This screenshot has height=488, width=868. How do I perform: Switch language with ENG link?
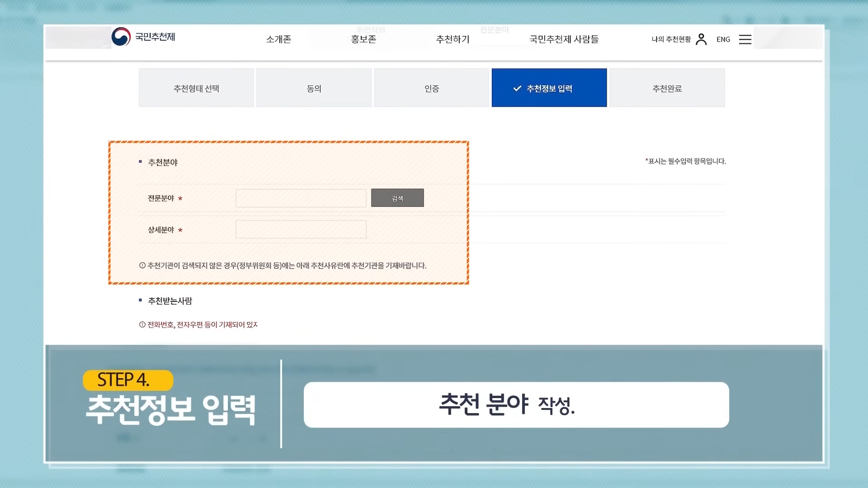point(723,39)
